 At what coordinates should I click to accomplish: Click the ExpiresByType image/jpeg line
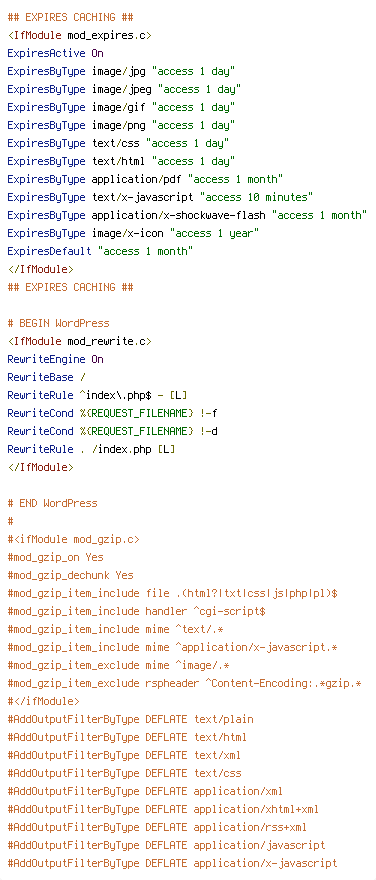124,89
